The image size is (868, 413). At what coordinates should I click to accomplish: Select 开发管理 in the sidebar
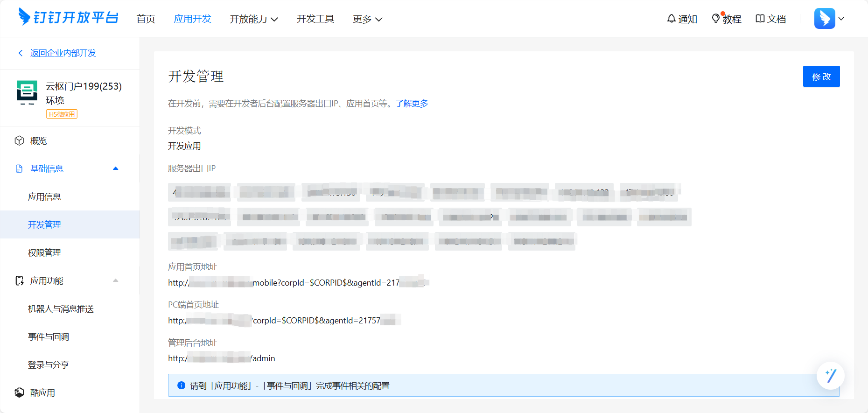(x=70, y=224)
